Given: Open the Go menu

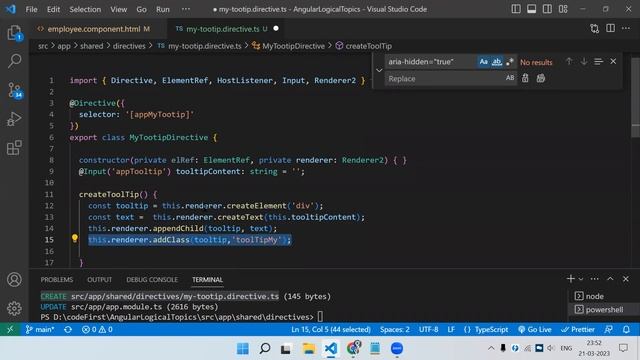Looking at the screenshot, I should [x=141, y=9].
